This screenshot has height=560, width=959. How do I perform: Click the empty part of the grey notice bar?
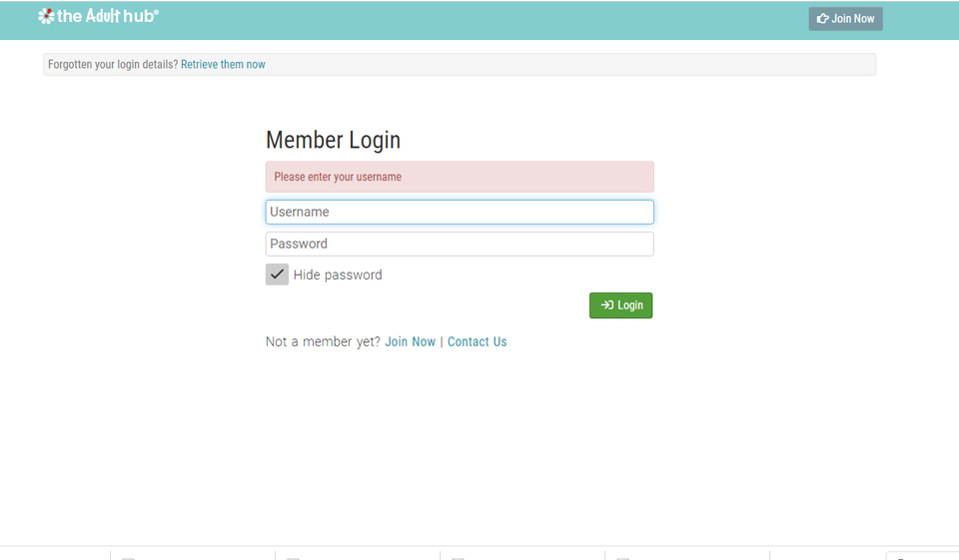click(569, 65)
